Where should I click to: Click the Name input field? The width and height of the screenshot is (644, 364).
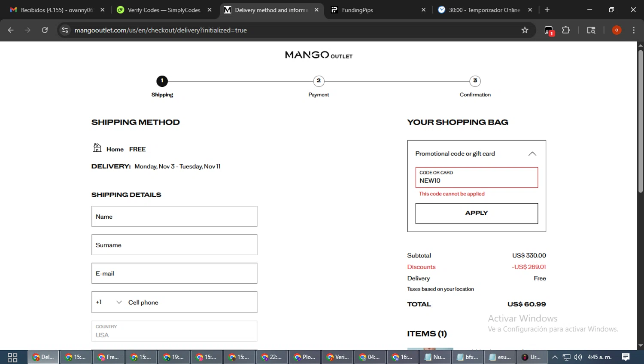174,217
